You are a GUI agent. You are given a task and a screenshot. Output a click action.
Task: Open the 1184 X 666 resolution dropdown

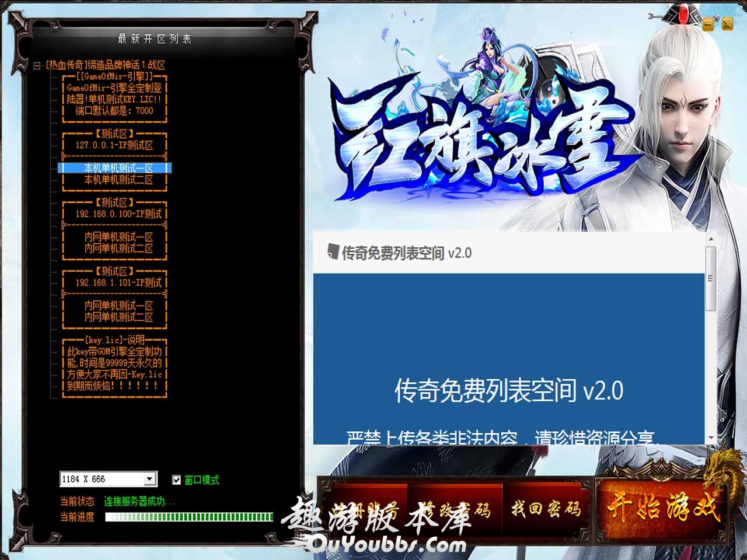click(x=150, y=479)
